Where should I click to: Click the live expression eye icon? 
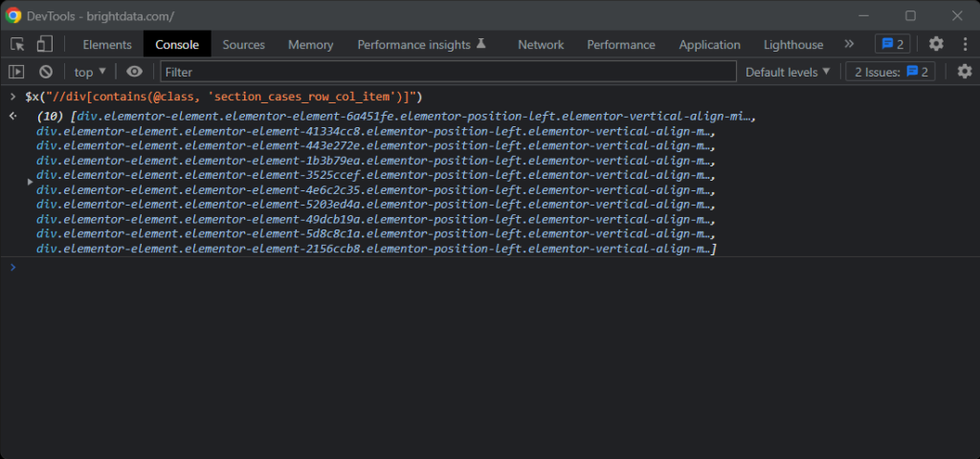point(134,72)
